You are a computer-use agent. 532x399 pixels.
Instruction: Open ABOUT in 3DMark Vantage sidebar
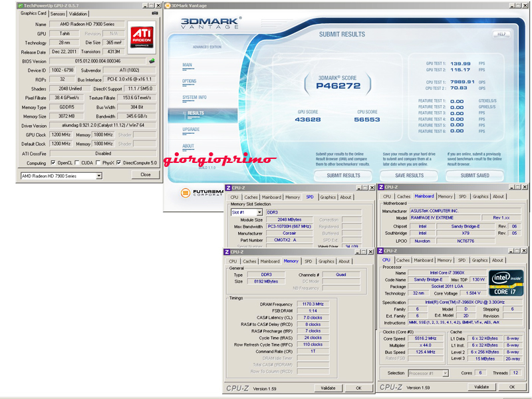click(188, 146)
